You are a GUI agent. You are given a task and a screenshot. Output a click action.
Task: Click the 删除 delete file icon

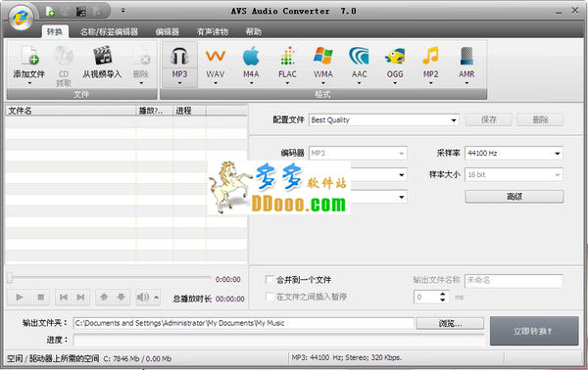click(x=141, y=56)
